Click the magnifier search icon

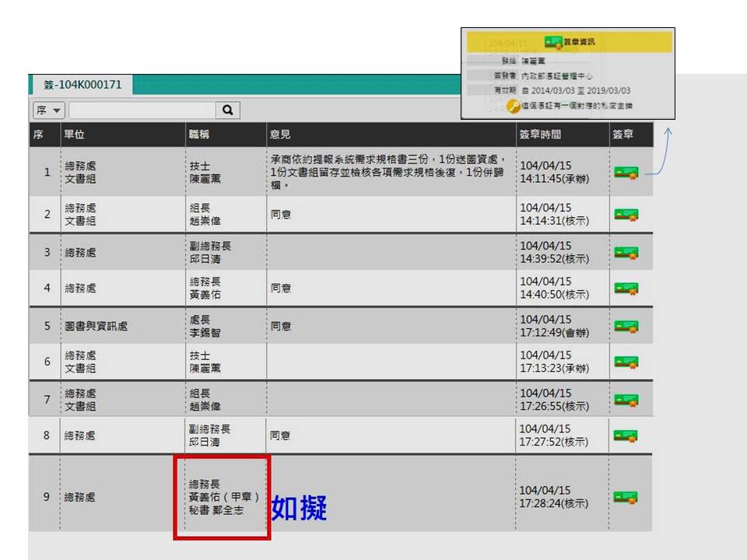(x=228, y=110)
